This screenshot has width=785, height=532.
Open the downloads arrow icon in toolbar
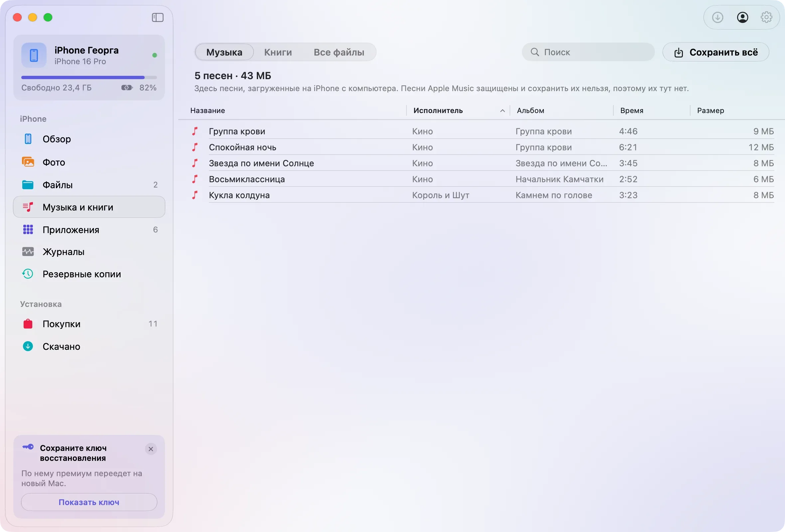tap(717, 17)
